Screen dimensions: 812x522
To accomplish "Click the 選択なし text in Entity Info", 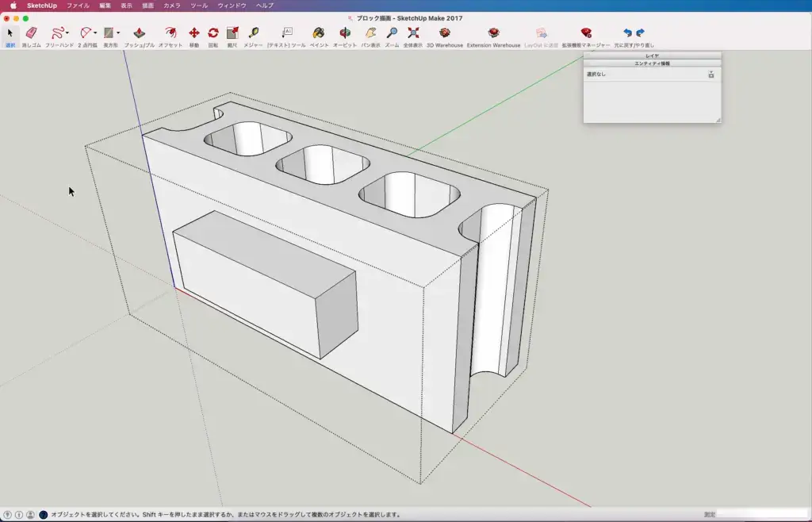I will pos(596,75).
